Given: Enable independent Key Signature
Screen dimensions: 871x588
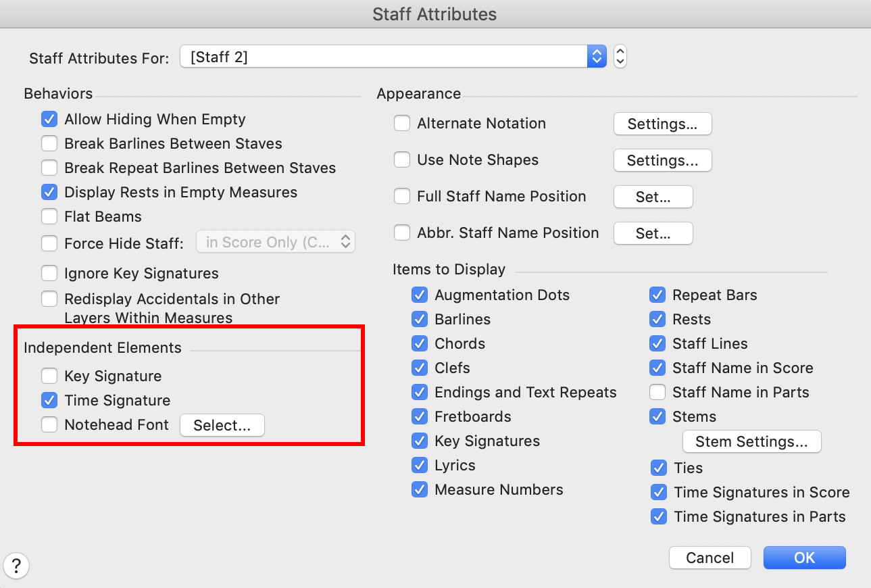Looking at the screenshot, I should tap(49, 376).
